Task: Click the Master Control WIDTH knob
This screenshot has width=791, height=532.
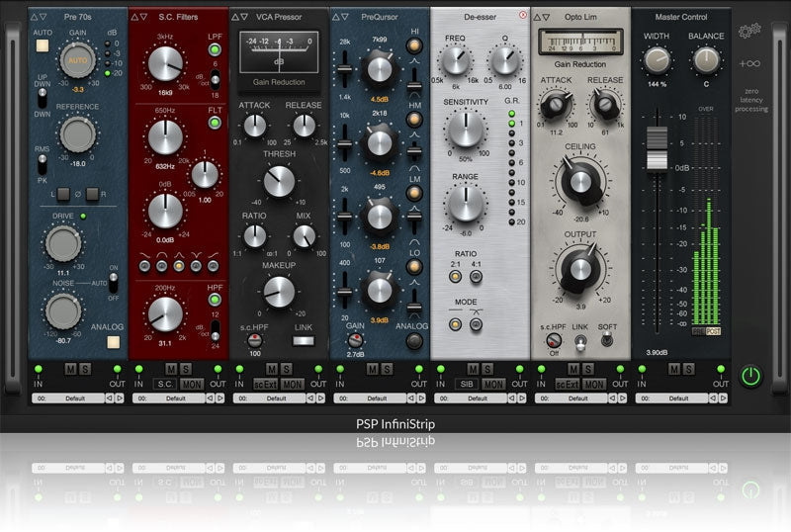Action: (x=657, y=60)
